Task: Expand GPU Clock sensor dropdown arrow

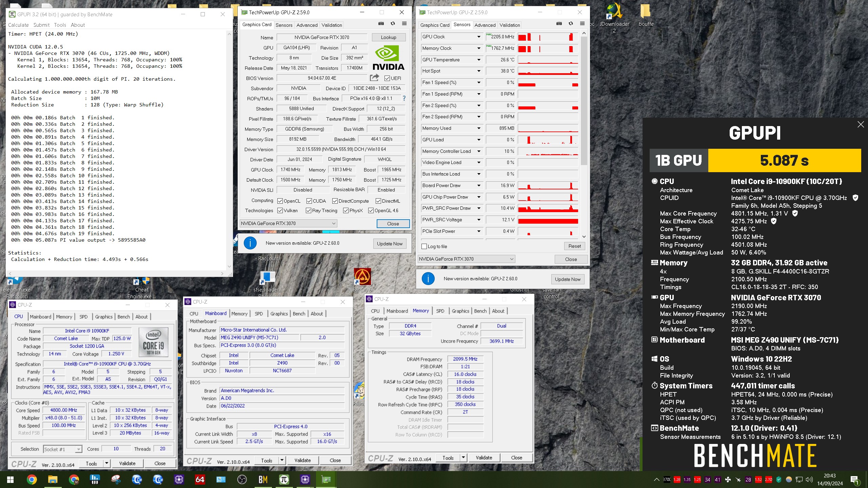Action: [479, 37]
